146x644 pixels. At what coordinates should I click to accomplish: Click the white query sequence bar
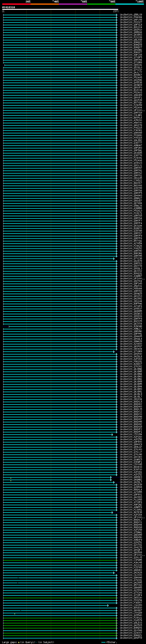point(60,10)
